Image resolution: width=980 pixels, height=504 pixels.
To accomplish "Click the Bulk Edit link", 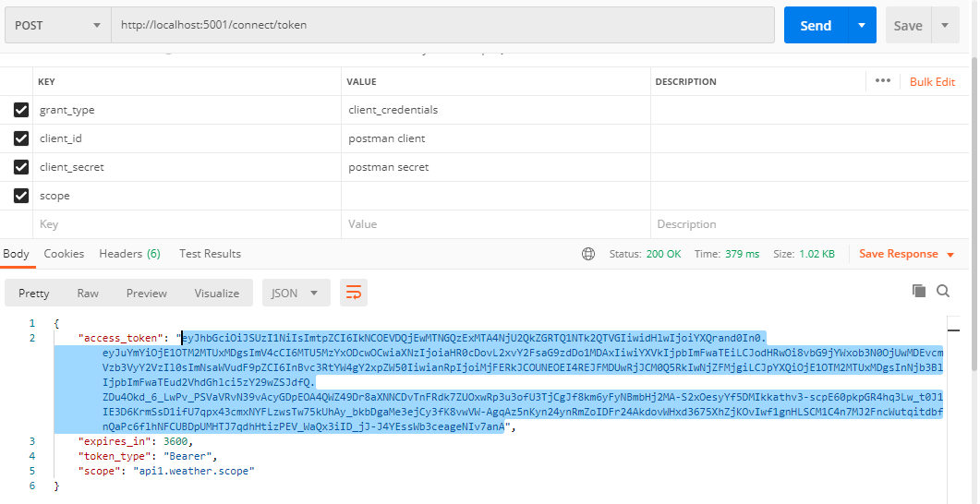I will (x=933, y=82).
